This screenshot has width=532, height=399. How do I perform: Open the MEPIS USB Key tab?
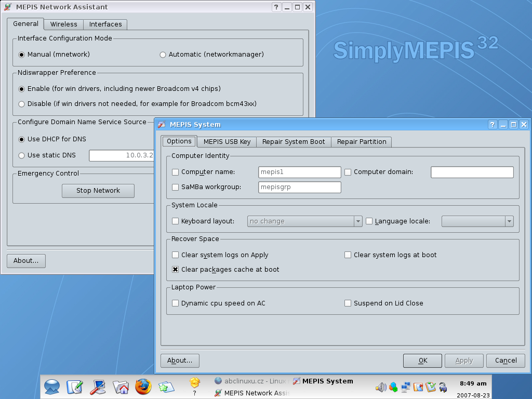(227, 142)
